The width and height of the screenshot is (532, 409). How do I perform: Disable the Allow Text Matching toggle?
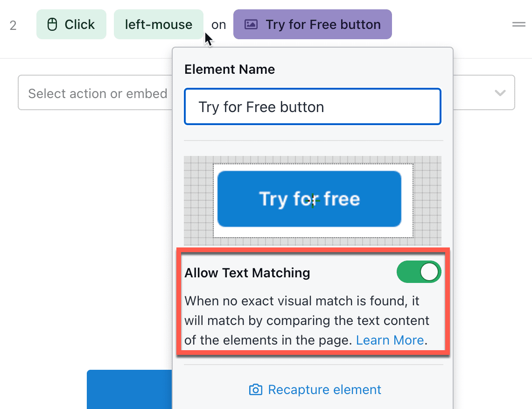click(419, 272)
